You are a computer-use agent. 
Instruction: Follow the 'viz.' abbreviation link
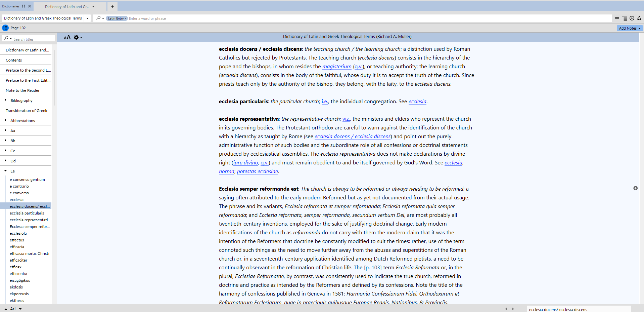pyautogui.click(x=346, y=119)
